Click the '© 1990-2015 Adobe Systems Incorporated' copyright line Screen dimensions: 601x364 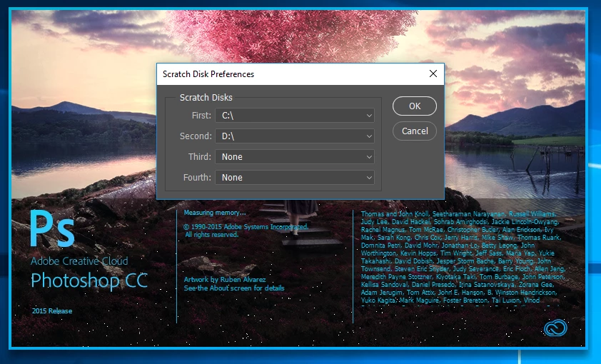click(246, 227)
